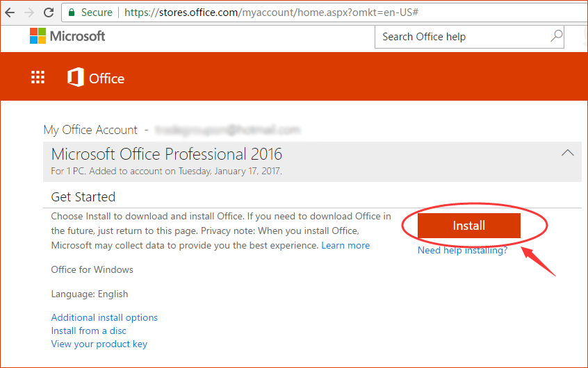Select 'Install from a disc' link
The width and height of the screenshot is (588, 368).
click(88, 331)
